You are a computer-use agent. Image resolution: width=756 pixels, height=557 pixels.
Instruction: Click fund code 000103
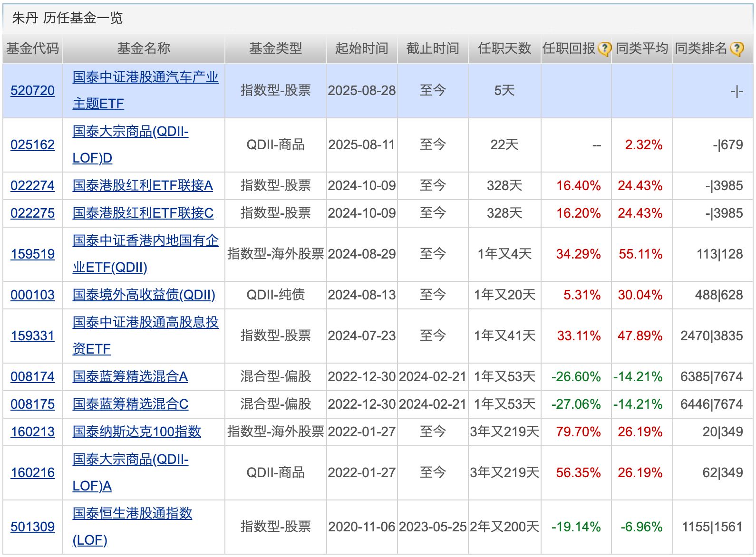pyautogui.click(x=32, y=295)
